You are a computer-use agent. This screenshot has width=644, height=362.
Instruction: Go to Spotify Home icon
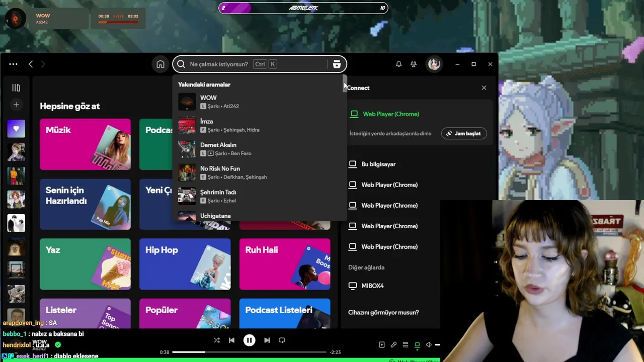coord(160,64)
